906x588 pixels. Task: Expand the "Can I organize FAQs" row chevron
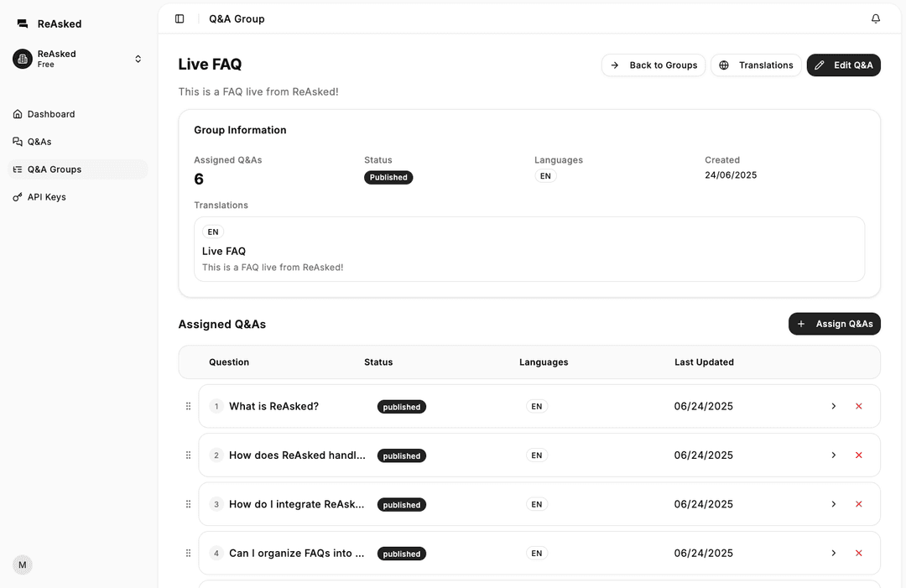[x=833, y=553]
